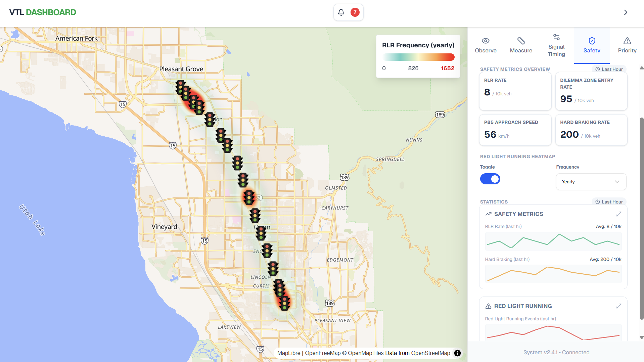Click the Safety Metrics trend icon
644x362 pixels.
(488, 214)
